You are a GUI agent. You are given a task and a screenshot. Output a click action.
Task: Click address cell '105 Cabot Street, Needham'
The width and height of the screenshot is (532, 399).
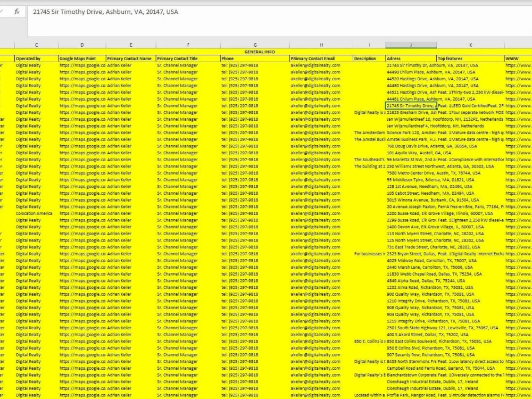coord(411,194)
